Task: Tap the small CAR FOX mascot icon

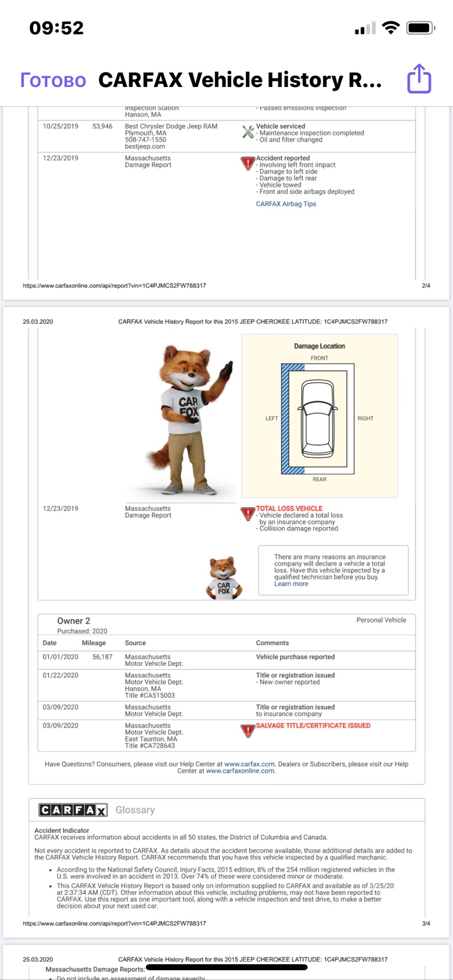Action: pos(224,578)
